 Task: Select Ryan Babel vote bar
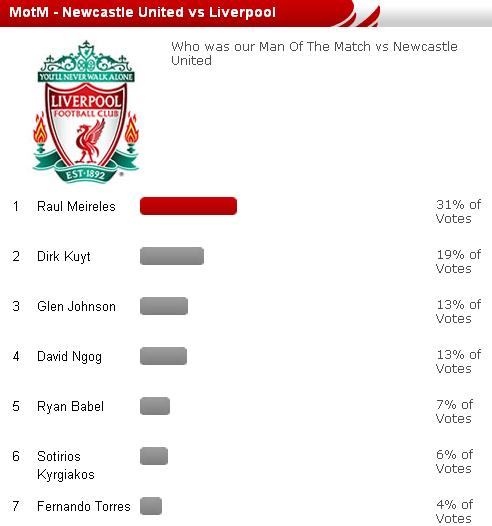155,406
